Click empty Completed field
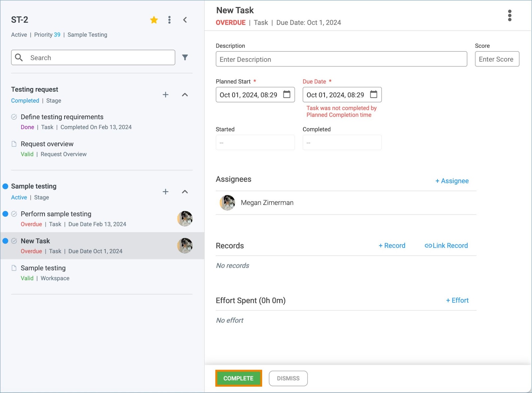This screenshot has height=393, width=532. coord(342,142)
